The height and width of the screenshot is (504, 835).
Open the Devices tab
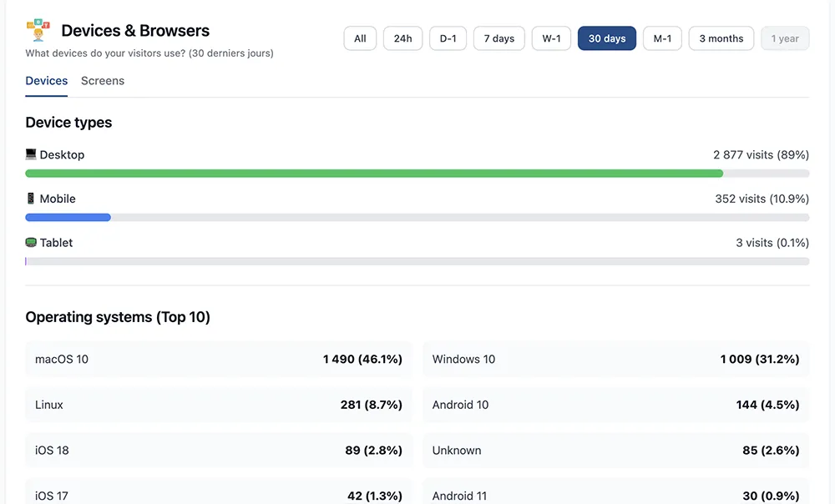click(47, 81)
